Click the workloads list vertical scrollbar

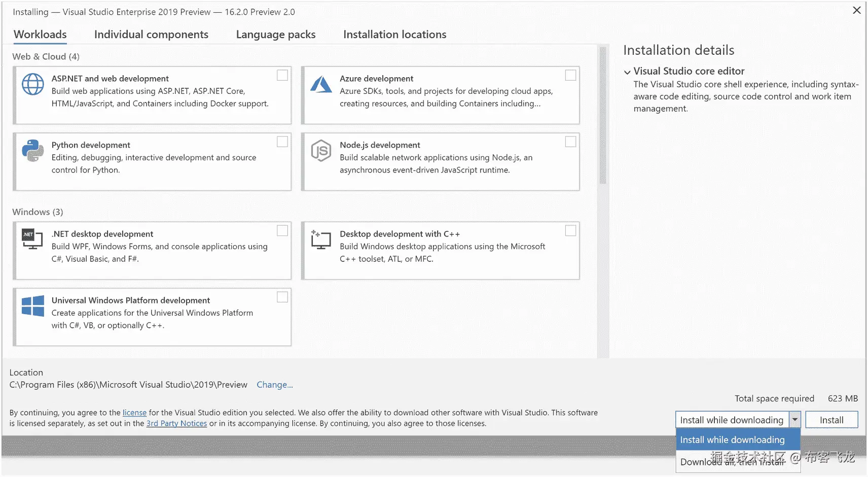click(602, 117)
